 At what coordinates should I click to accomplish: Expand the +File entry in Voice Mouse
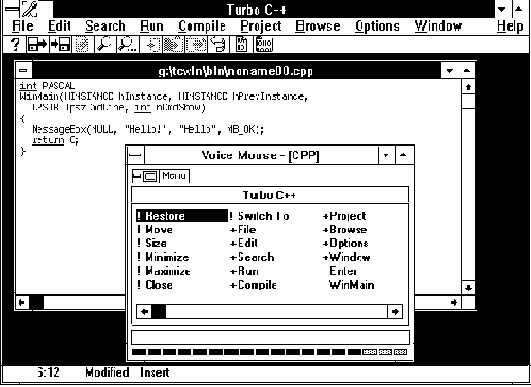point(243,230)
